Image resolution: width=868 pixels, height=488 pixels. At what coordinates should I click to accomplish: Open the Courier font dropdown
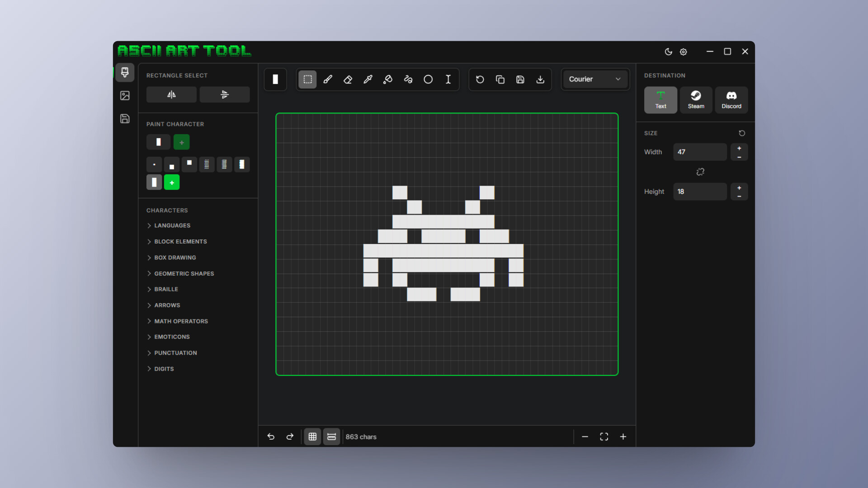(x=595, y=79)
